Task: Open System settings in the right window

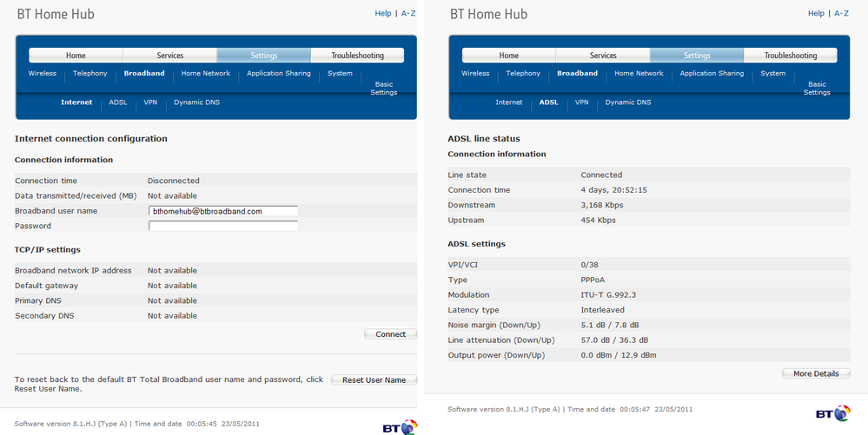Action: click(772, 73)
